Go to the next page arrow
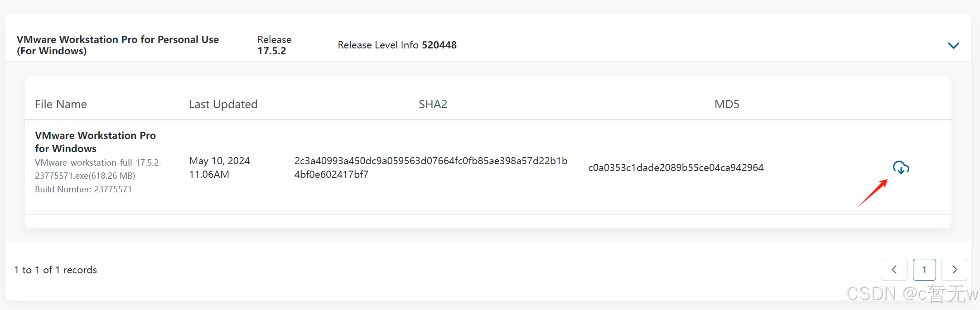 tap(955, 270)
